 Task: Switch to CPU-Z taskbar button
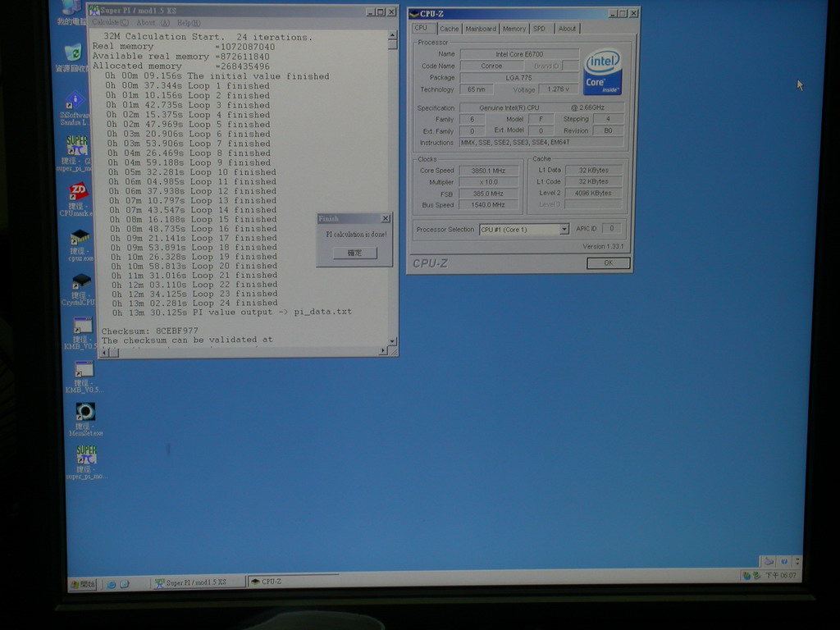(294, 582)
